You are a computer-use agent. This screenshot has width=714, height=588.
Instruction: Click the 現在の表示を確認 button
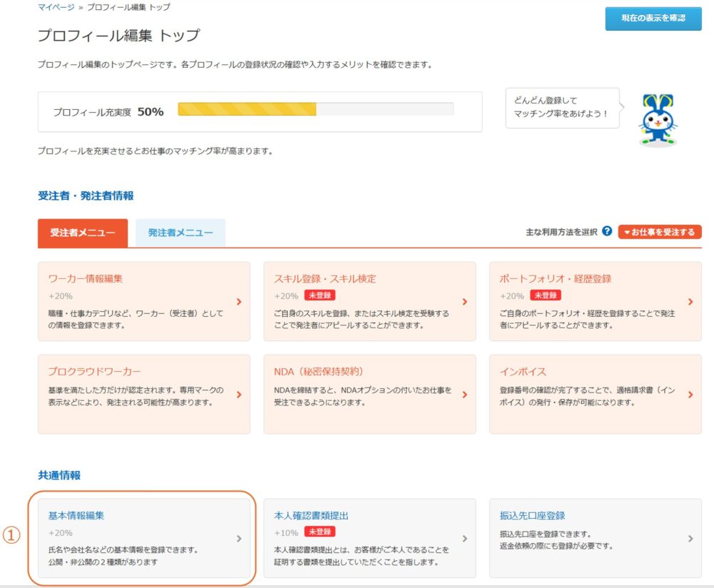click(653, 19)
